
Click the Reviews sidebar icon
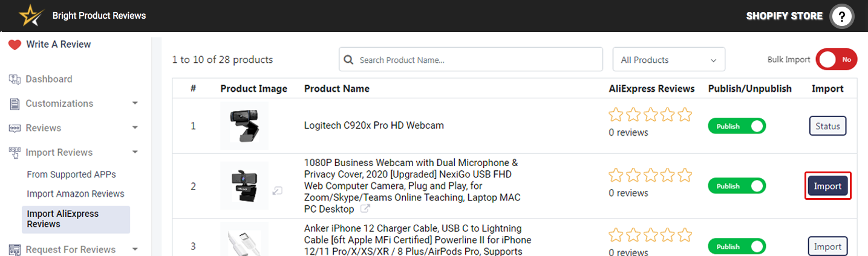coord(15,128)
